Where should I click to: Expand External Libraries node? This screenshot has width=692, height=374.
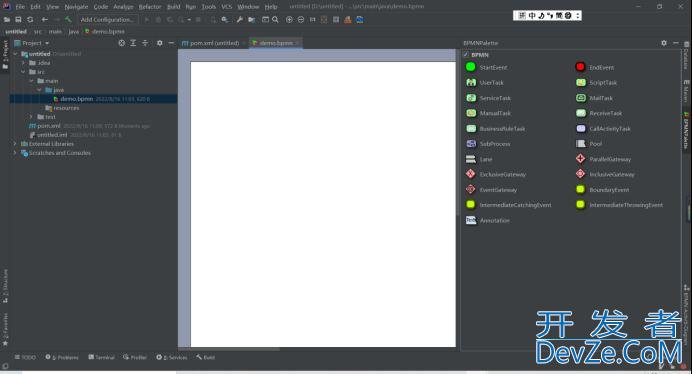(15, 144)
